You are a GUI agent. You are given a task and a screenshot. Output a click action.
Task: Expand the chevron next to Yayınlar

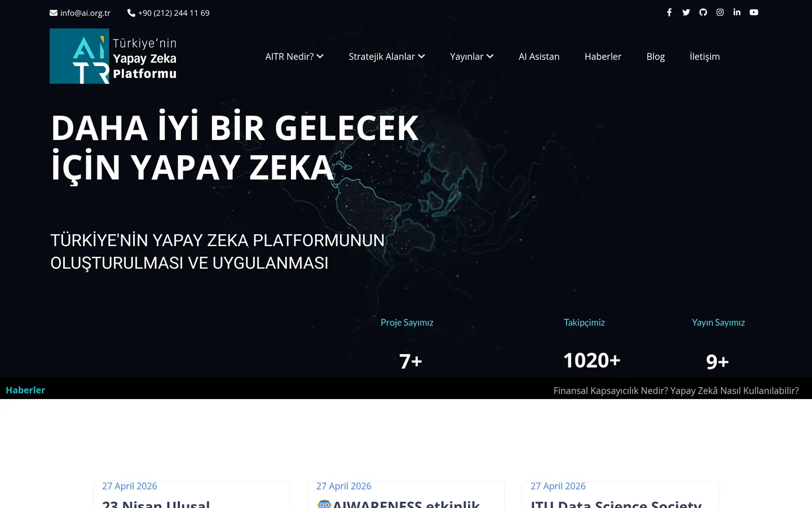click(x=490, y=56)
